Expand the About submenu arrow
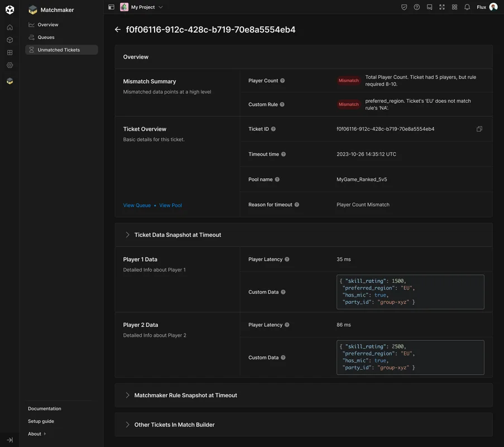Image resolution: width=504 pixels, height=447 pixels. 45,434
